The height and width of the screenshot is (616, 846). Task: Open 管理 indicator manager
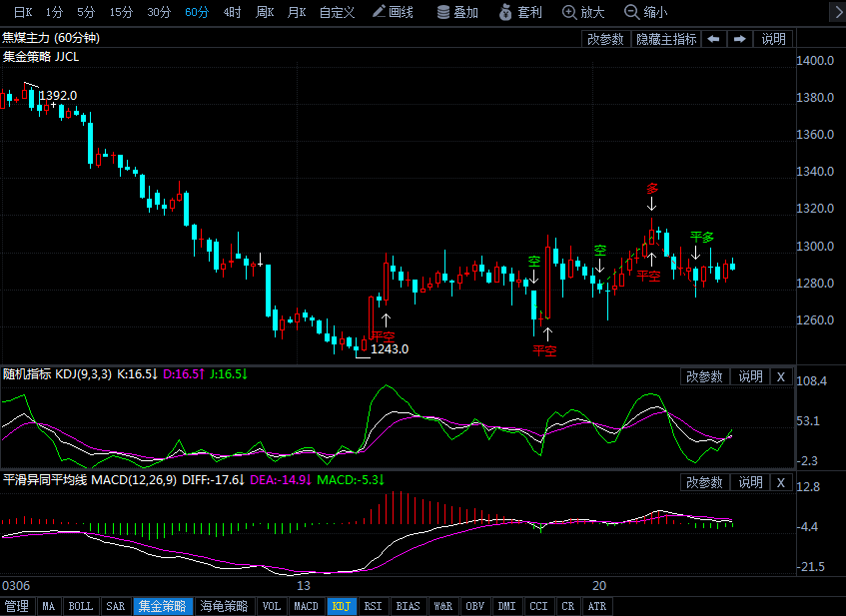point(17,606)
